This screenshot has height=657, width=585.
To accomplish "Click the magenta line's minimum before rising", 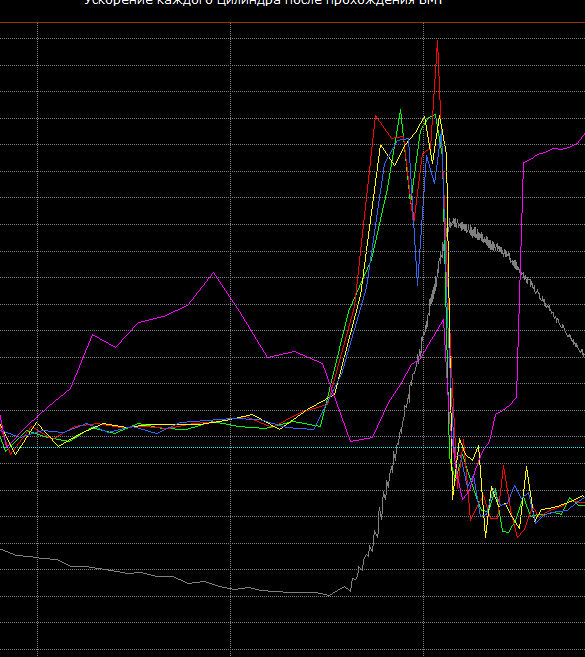I will coord(352,441).
